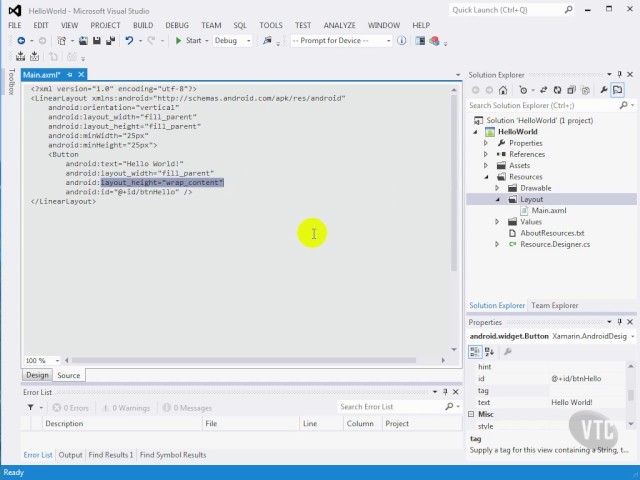Screen dimensions: 640x480
Task: Select Resource.Designer.cs file
Action: click(x=555, y=244)
